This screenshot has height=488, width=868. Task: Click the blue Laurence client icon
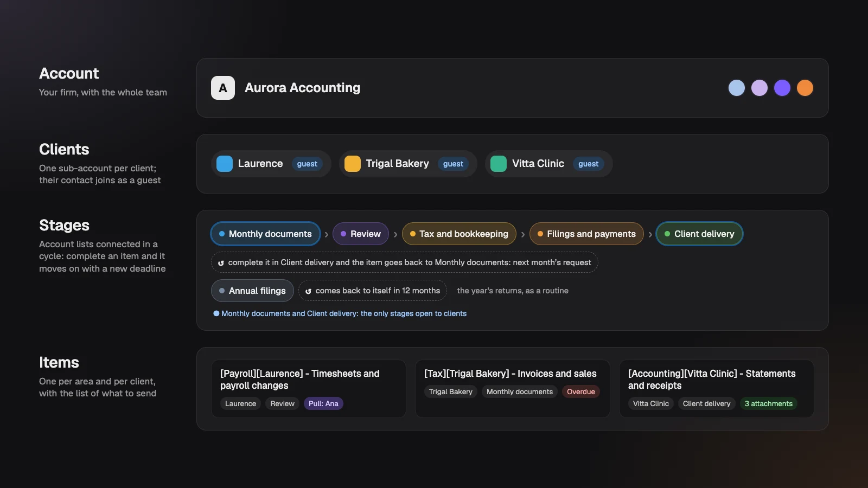(x=225, y=164)
